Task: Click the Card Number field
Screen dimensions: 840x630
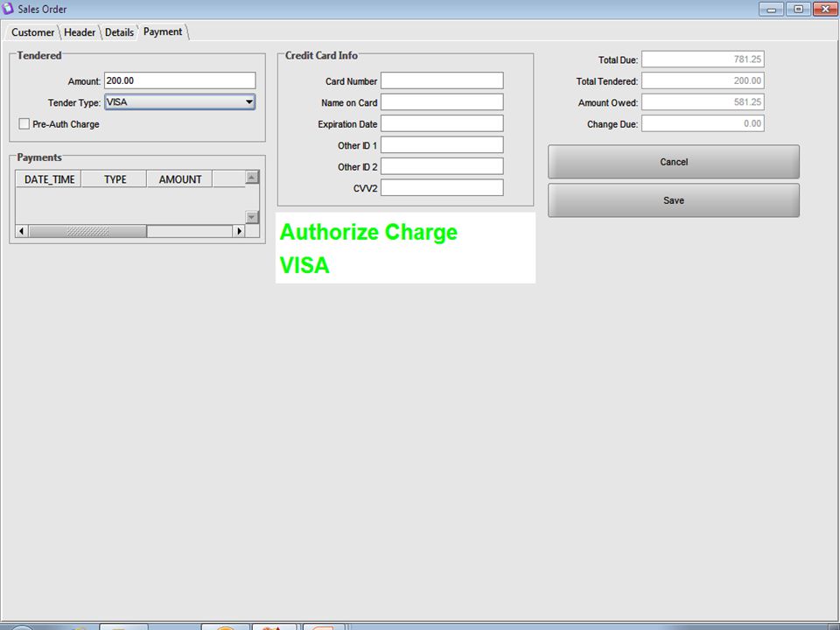Action: click(x=442, y=80)
